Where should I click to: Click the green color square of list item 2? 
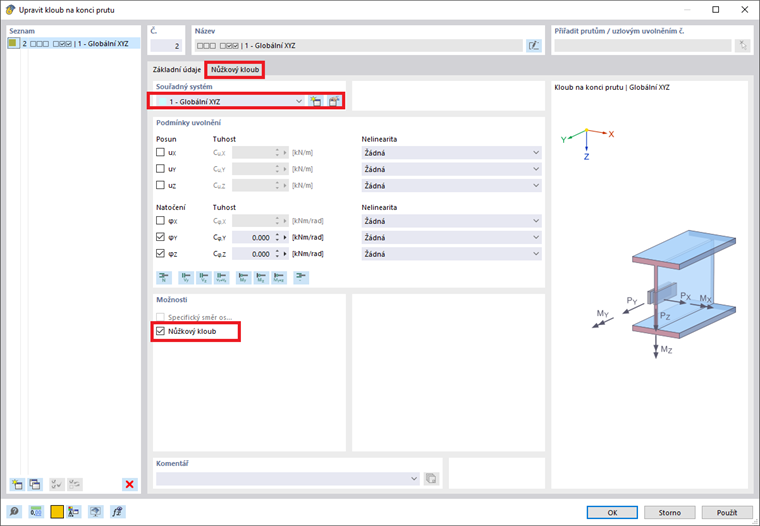(13, 43)
